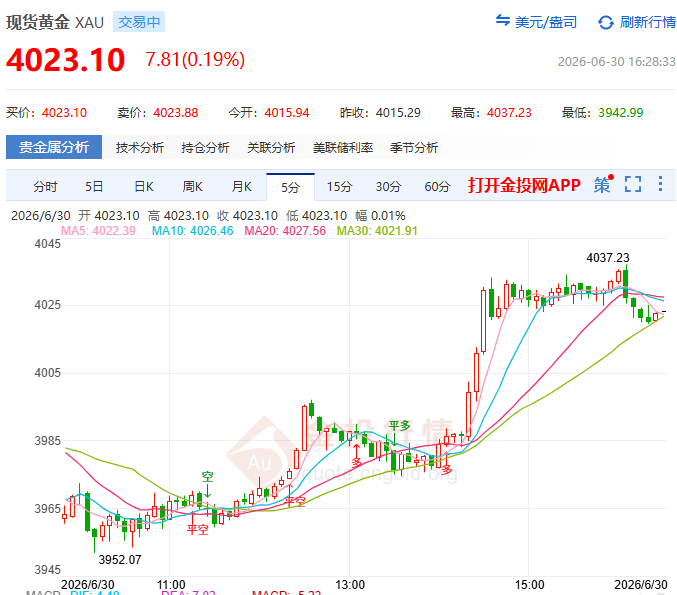The width and height of the screenshot is (677, 595).
Task: Select the 15分 chart period
Action: tap(339, 187)
